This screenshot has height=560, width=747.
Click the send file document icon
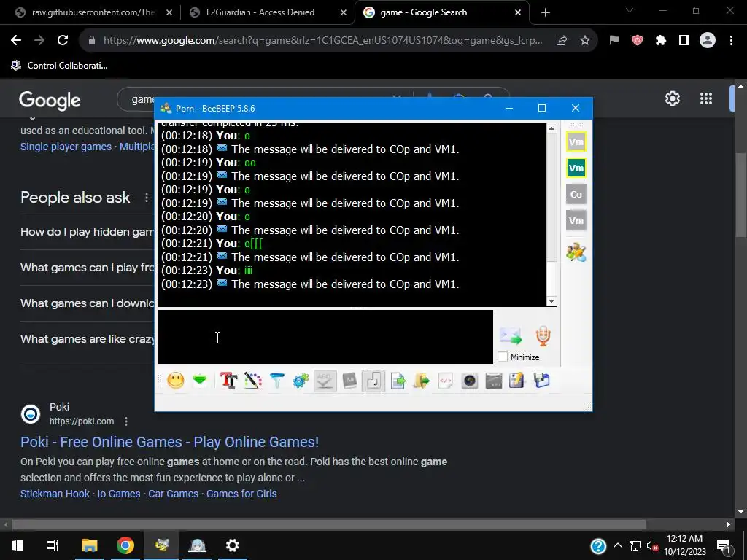[x=398, y=381]
